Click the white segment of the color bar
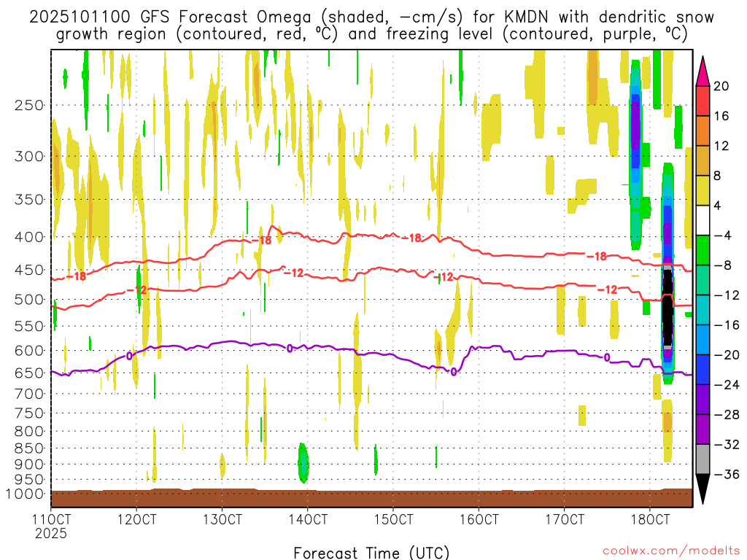This screenshot has height=560, width=747. [703, 220]
